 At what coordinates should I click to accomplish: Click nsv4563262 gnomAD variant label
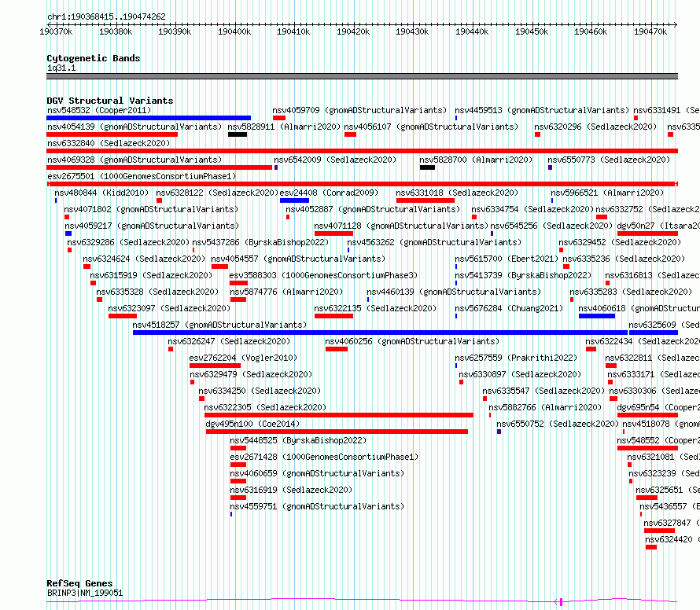click(x=434, y=242)
